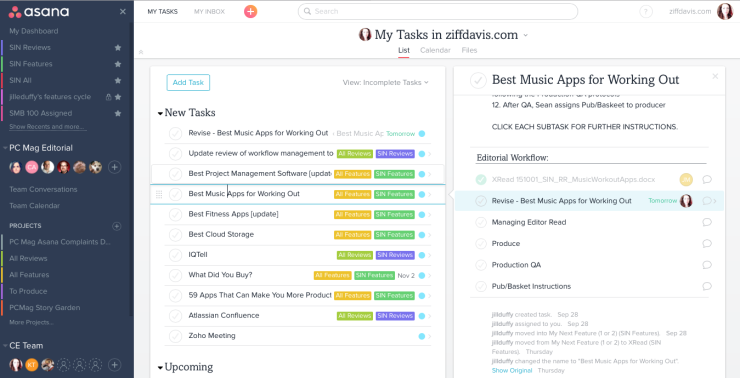Open the CA member avatar in PC Mag Editorial
The width and height of the screenshot is (740, 378).
coord(32,167)
